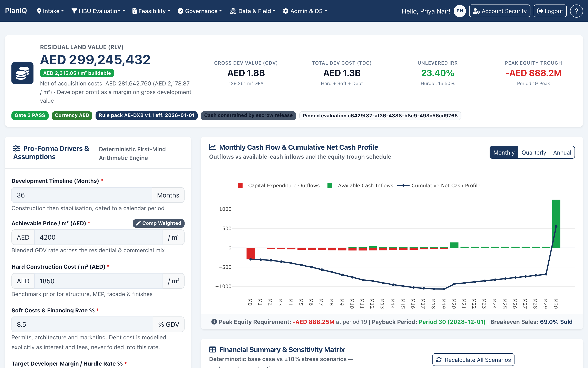Click the Currency AED badge
Image resolution: width=588 pixels, height=368 pixels.
coord(72,115)
